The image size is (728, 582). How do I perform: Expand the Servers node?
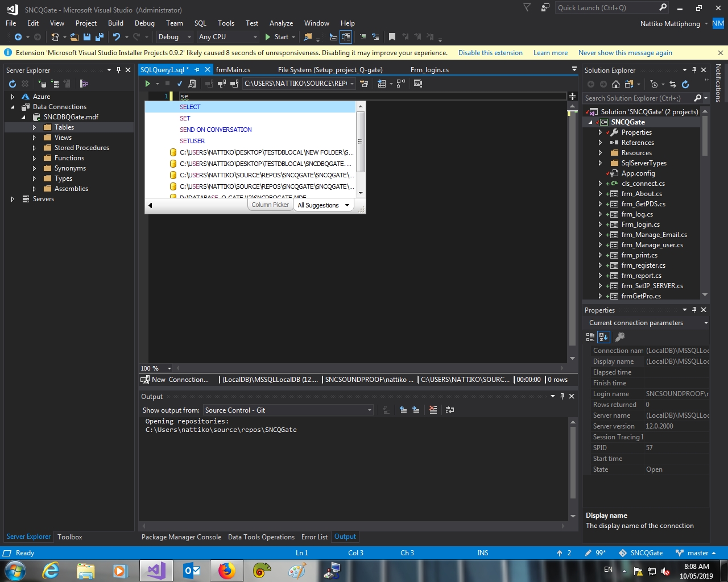13,199
